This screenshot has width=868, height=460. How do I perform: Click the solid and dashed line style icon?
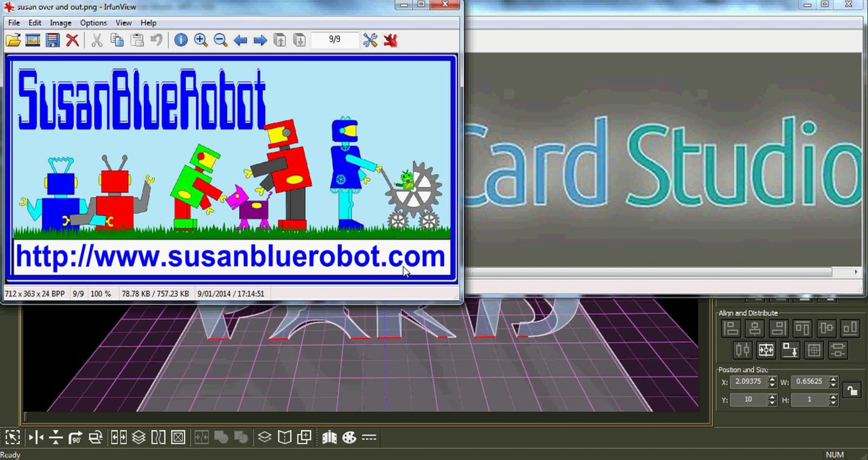click(369, 438)
